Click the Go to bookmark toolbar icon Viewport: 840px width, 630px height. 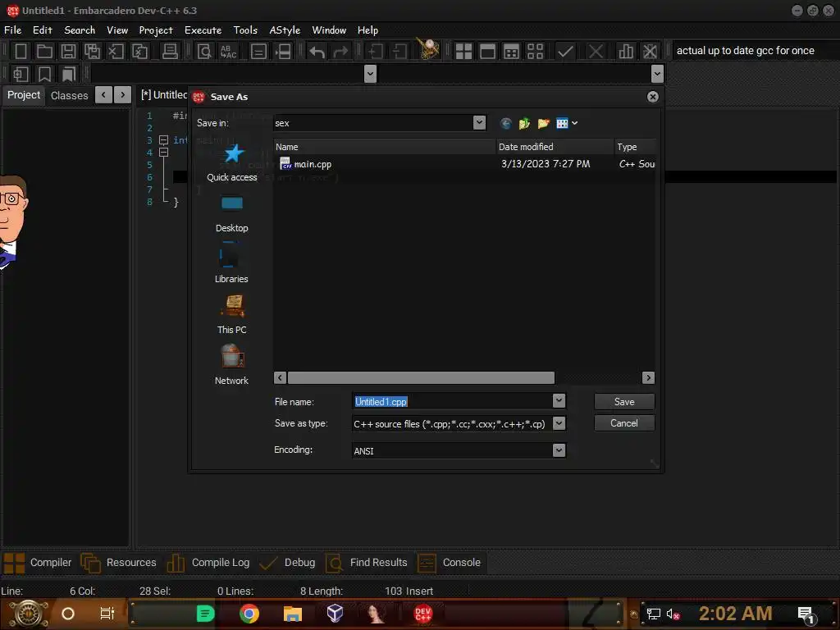coord(69,74)
